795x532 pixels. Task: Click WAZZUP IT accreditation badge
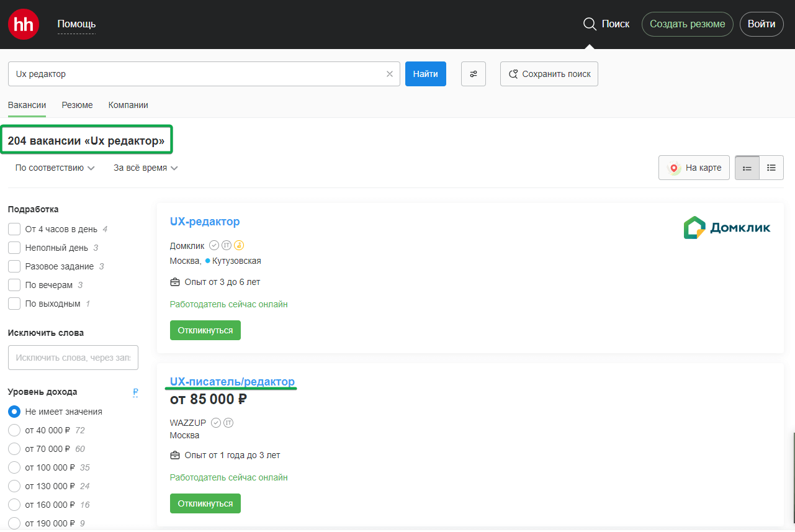tap(228, 423)
